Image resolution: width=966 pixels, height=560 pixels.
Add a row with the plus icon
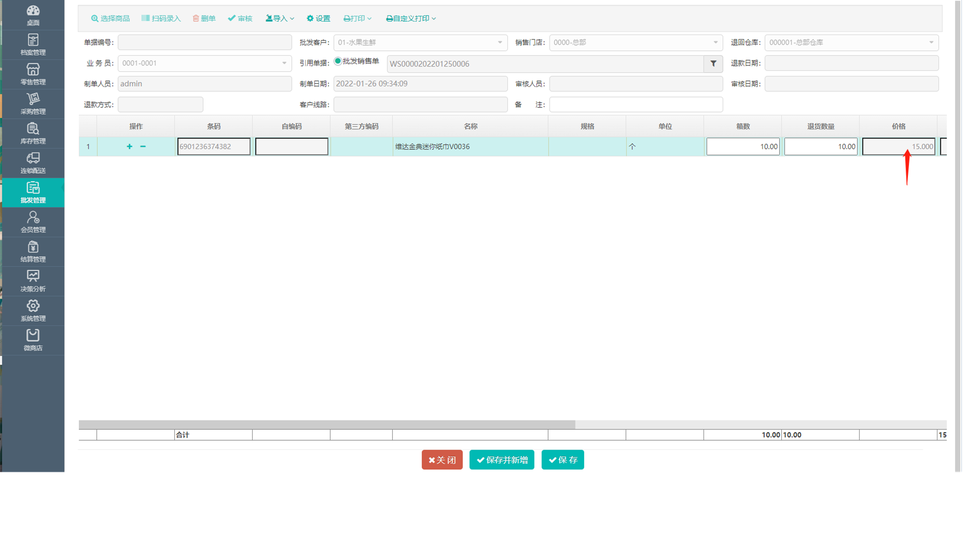129,147
